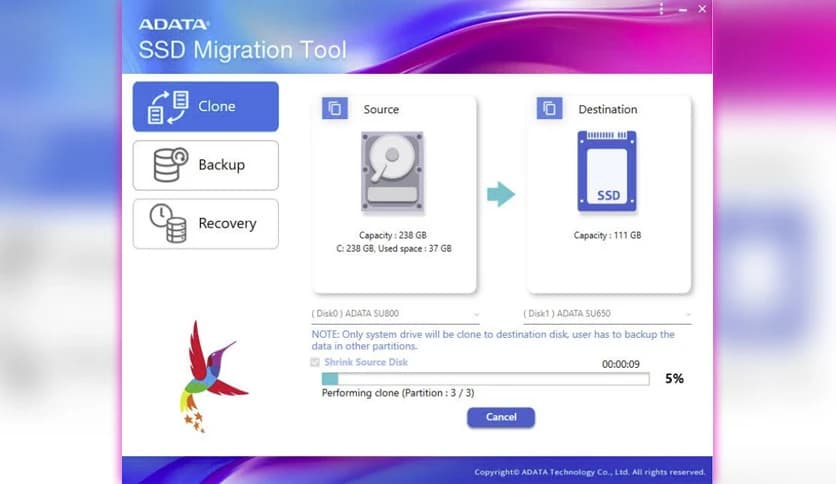The height and width of the screenshot is (484, 836).
Task: Click the Backup database icon
Action: [x=171, y=165]
